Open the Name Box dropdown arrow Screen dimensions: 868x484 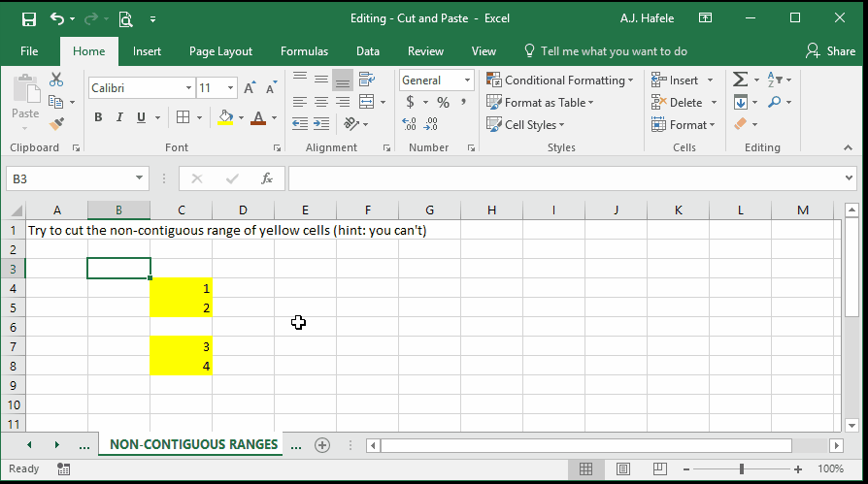tap(139, 178)
